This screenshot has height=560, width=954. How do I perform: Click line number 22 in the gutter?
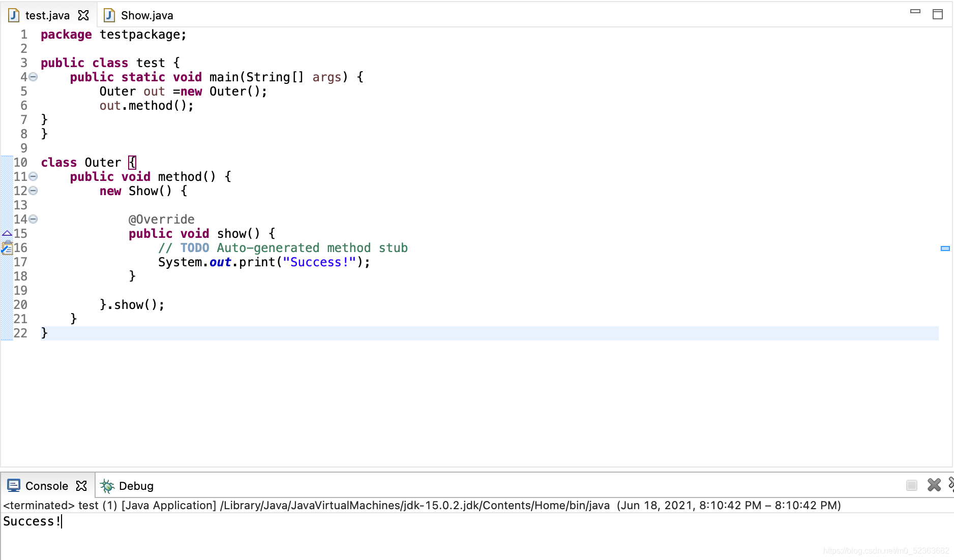click(20, 333)
